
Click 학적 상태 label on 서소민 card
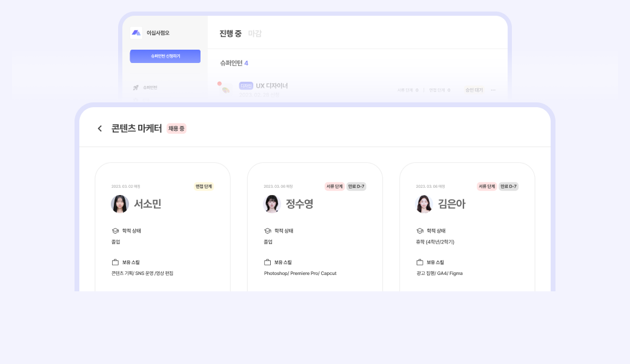(131, 231)
